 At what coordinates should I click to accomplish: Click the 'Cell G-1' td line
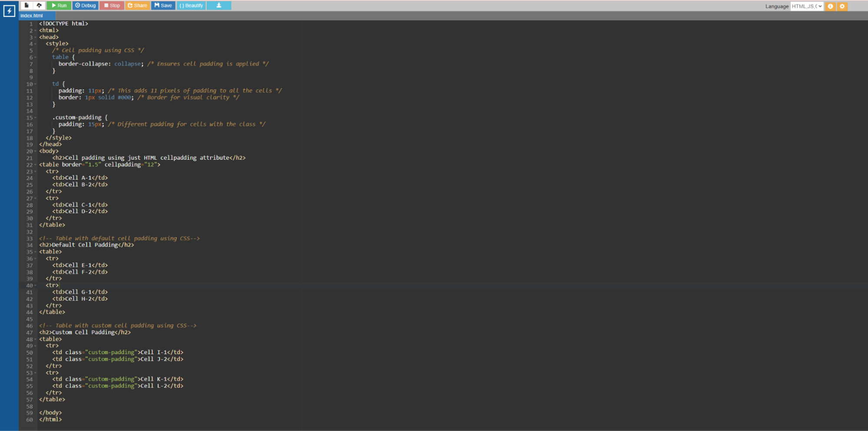click(x=80, y=292)
